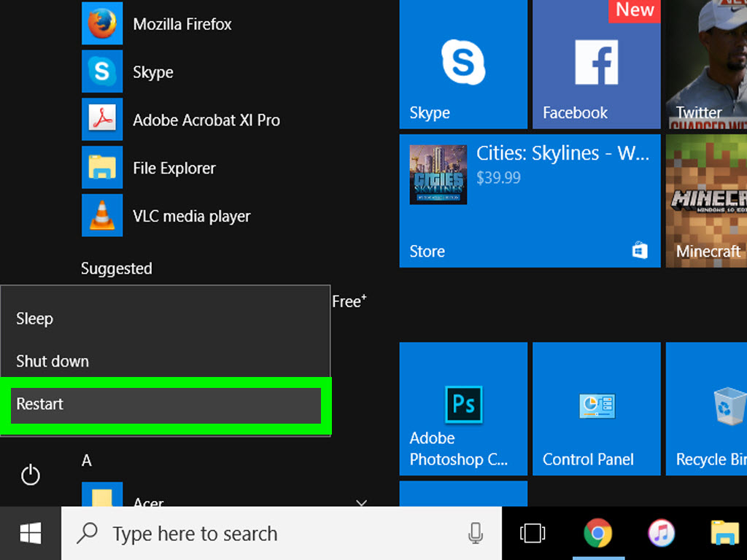Expand the Acer folder chevron
This screenshot has height=560, width=747.
pyautogui.click(x=362, y=502)
